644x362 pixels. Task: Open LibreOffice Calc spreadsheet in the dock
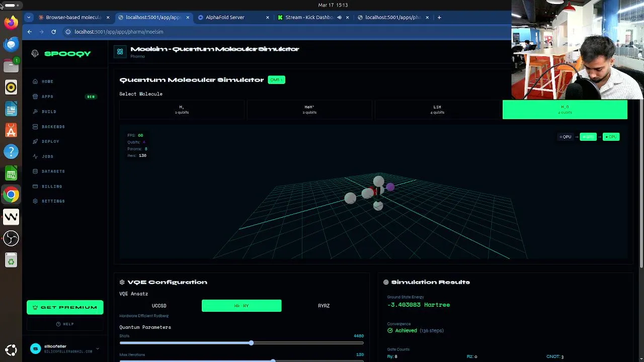pyautogui.click(x=11, y=173)
